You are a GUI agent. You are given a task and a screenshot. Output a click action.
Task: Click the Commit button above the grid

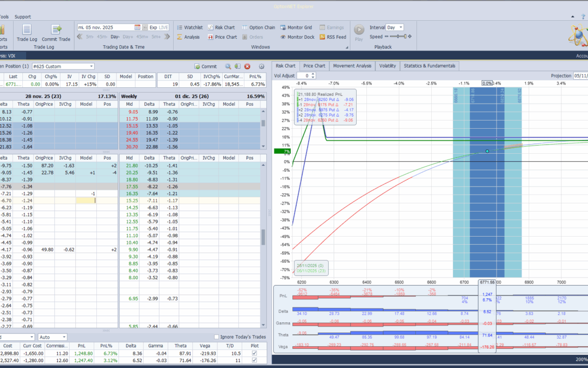click(x=205, y=66)
